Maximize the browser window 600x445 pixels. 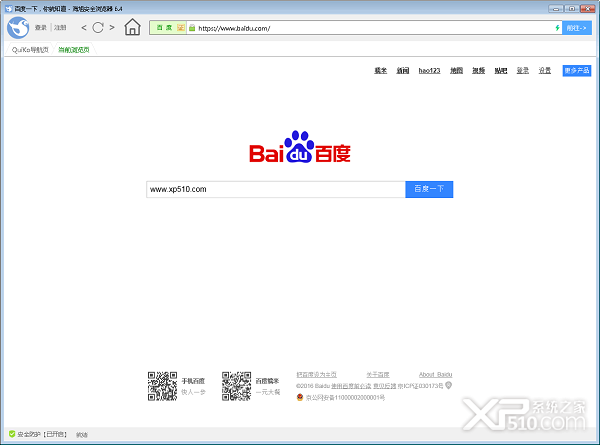572,8
